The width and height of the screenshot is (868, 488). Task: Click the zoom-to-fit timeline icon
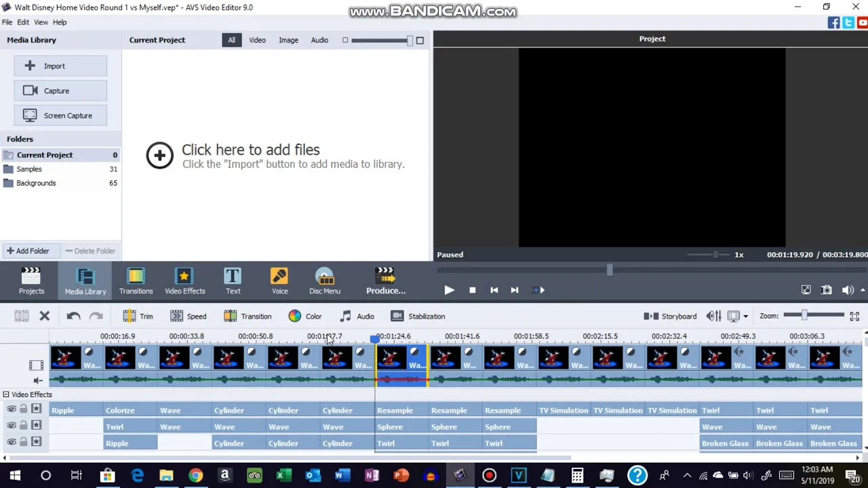(x=854, y=316)
